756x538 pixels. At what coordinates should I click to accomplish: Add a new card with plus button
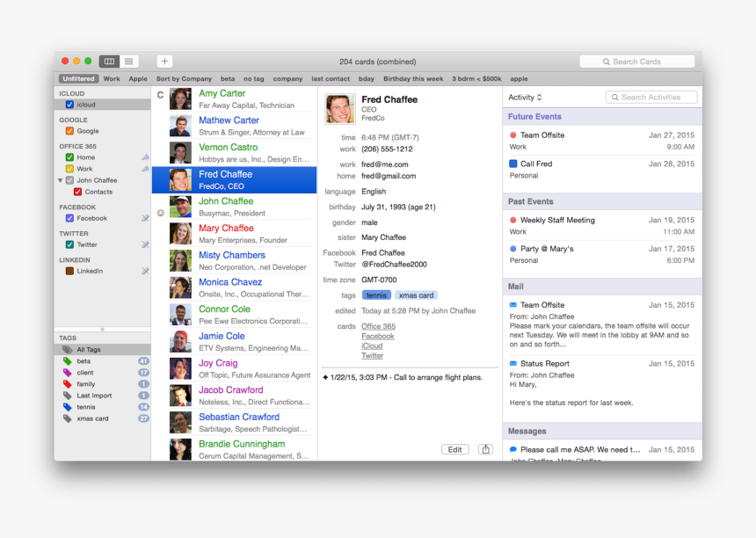click(x=164, y=62)
